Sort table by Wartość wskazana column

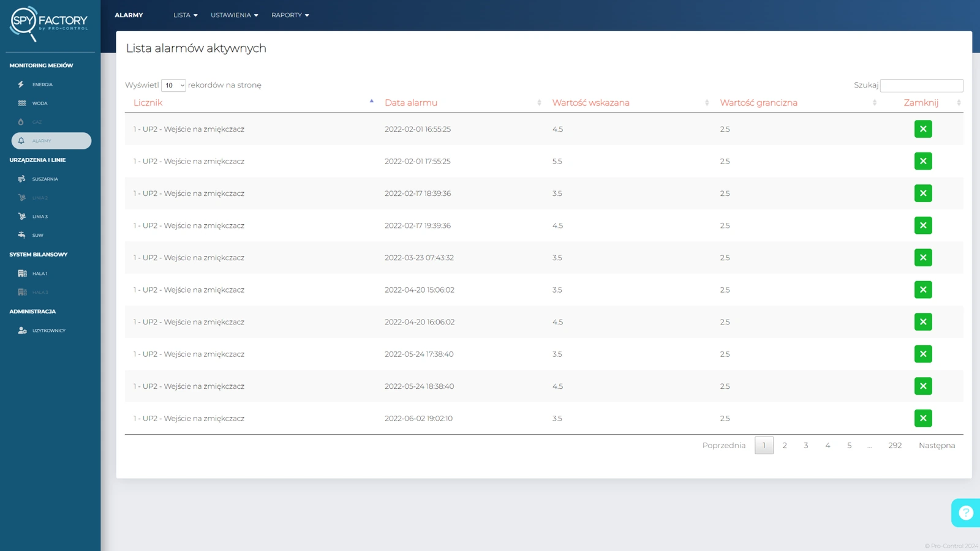[x=590, y=103]
